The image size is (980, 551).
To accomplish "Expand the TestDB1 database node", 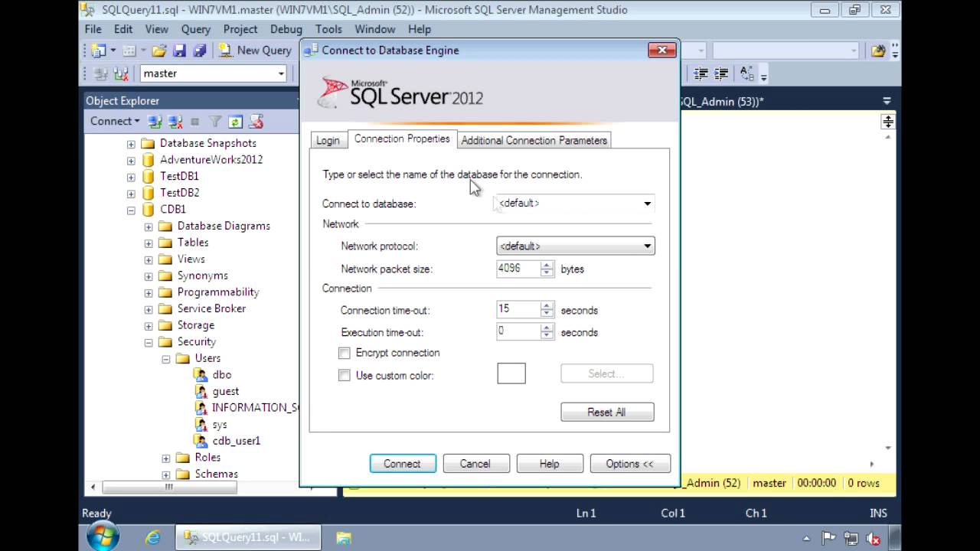I will coord(131,177).
